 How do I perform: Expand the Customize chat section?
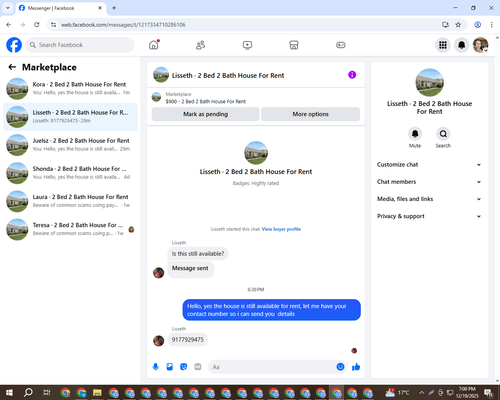click(x=429, y=165)
